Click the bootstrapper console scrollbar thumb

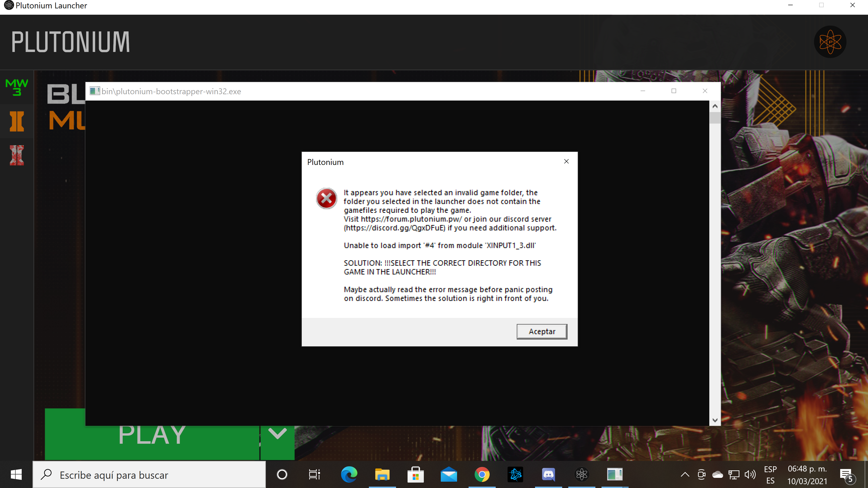[715, 118]
